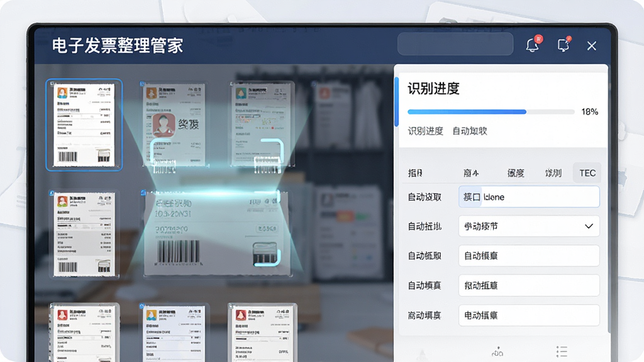Screen dimensions: 644x362
Task: Click the 电子发票整理管家 app title
Action: point(118,45)
